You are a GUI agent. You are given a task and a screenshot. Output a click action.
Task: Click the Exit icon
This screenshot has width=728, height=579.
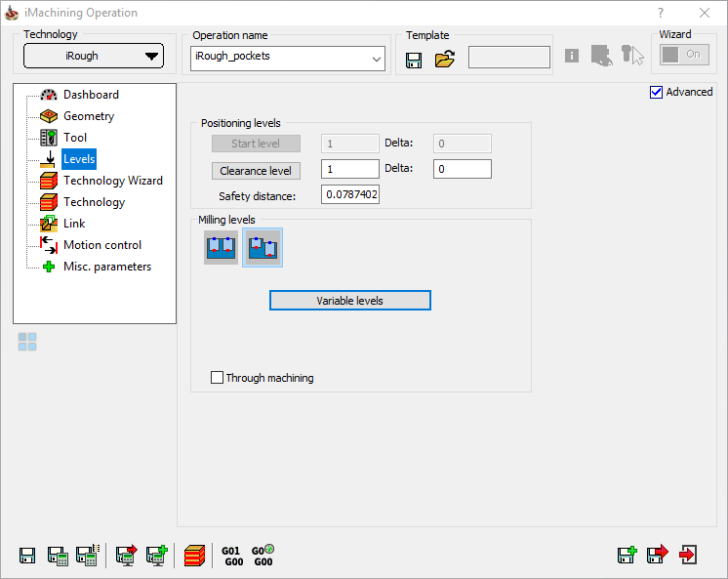[x=688, y=555]
